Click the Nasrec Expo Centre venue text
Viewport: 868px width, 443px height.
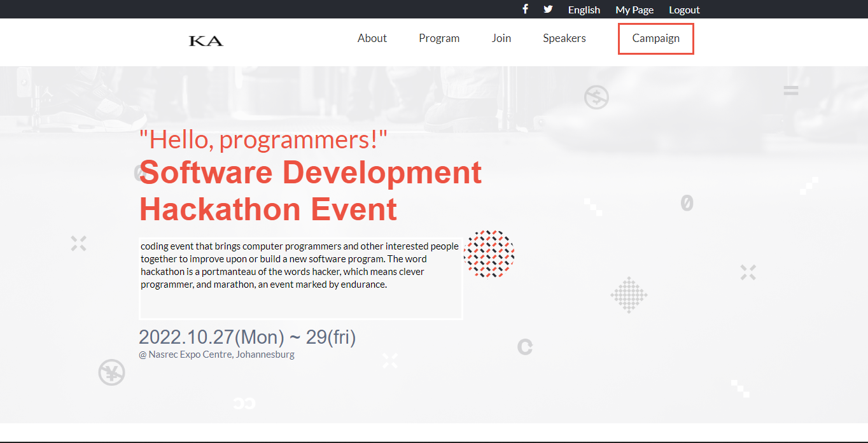(217, 354)
